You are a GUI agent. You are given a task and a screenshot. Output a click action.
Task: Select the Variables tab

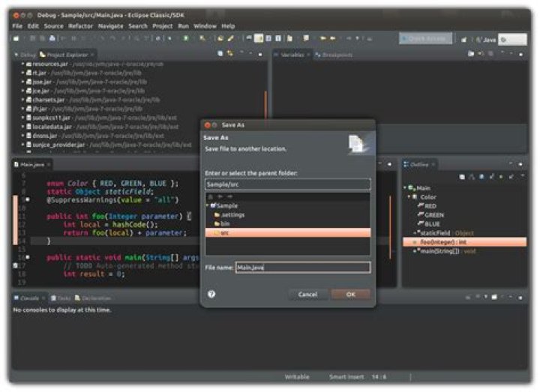292,55
